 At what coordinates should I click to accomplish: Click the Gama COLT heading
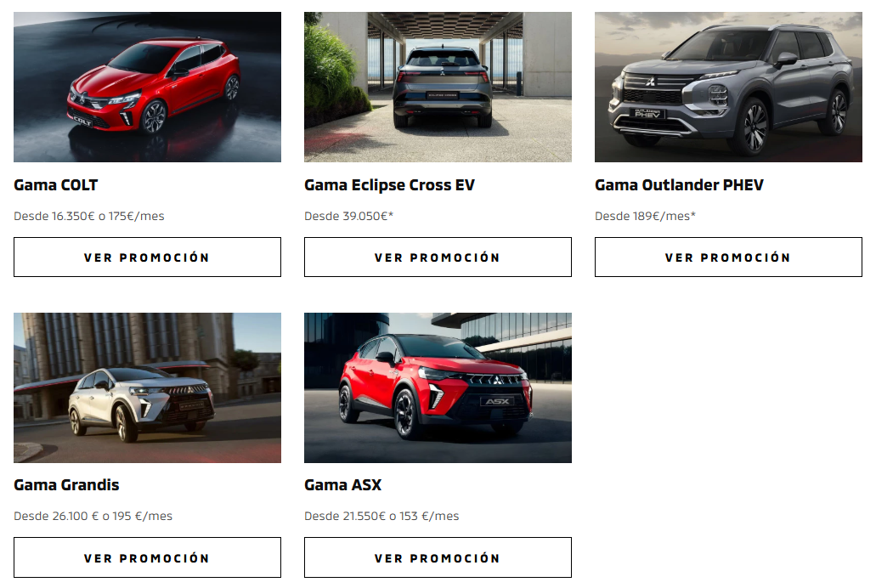click(x=56, y=185)
